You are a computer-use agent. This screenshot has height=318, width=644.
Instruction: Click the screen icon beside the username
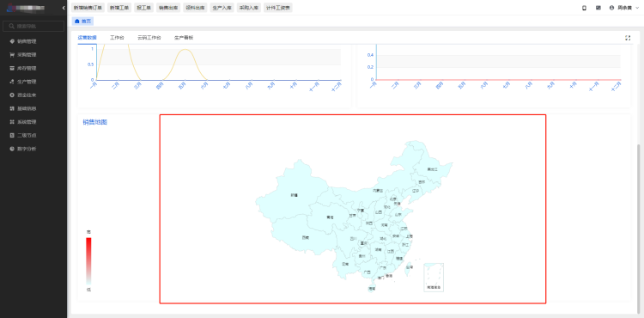598,8
